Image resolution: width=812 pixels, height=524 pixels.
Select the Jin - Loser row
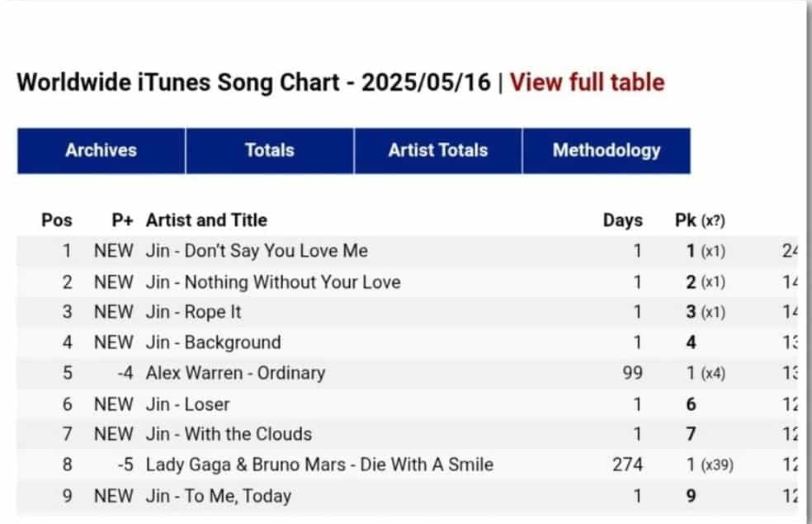tap(187, 404)
